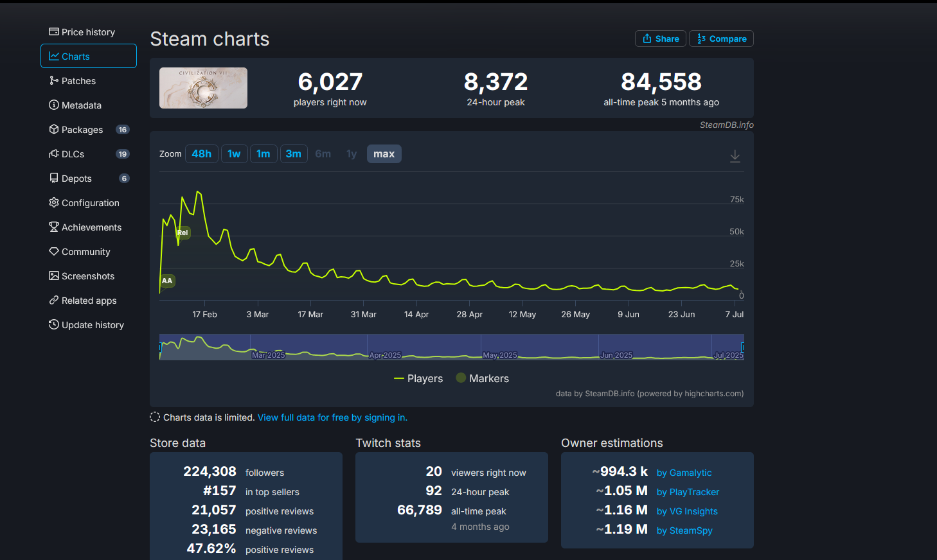Open the Price history sidebar item
This screenshot has width=937, height=560.
click(x=89, y=32)
